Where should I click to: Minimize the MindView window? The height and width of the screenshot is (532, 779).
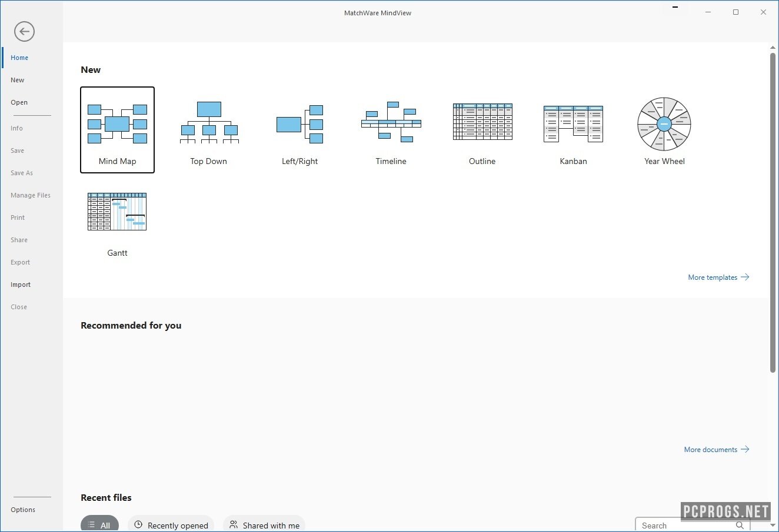click(707, 12)
